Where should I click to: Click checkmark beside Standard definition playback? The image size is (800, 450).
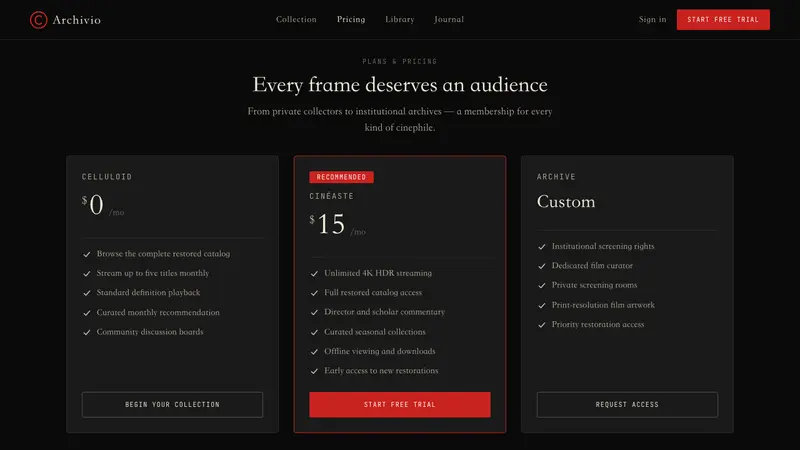(x=87, y=293)
